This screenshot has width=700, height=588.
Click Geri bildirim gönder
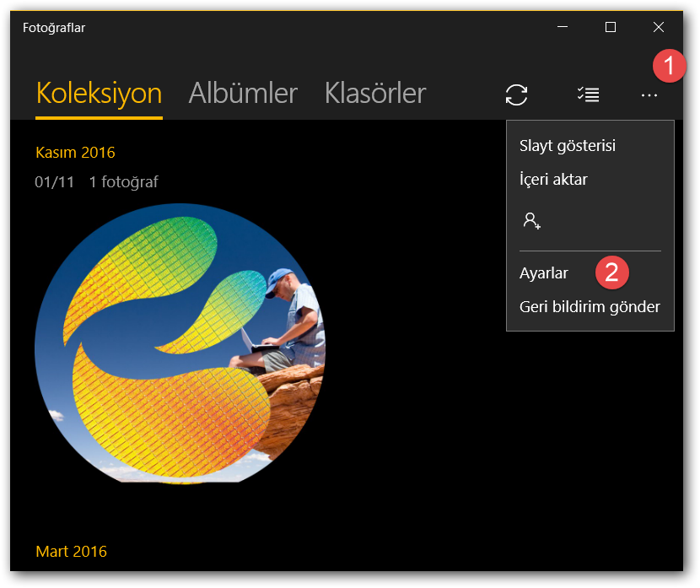pos(590,307)
